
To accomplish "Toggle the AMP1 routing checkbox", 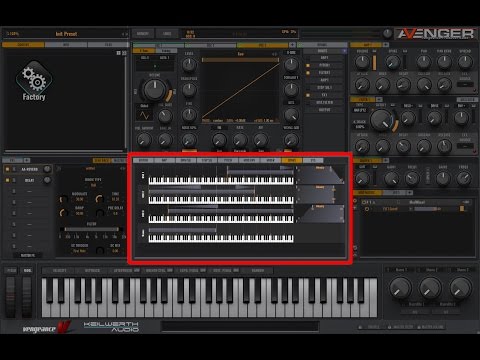I will coord(308,80).
